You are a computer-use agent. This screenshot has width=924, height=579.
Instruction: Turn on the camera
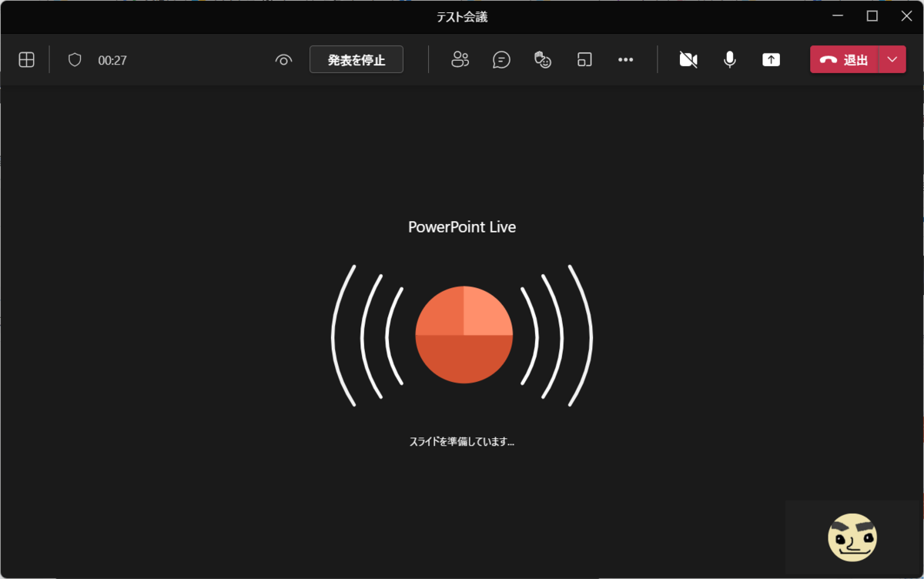pos(688,60)
